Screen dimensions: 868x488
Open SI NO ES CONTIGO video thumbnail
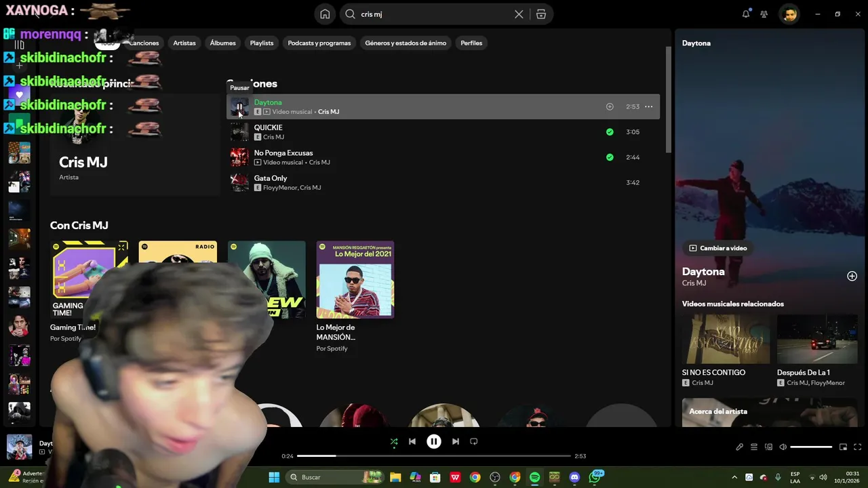(726, 339)
